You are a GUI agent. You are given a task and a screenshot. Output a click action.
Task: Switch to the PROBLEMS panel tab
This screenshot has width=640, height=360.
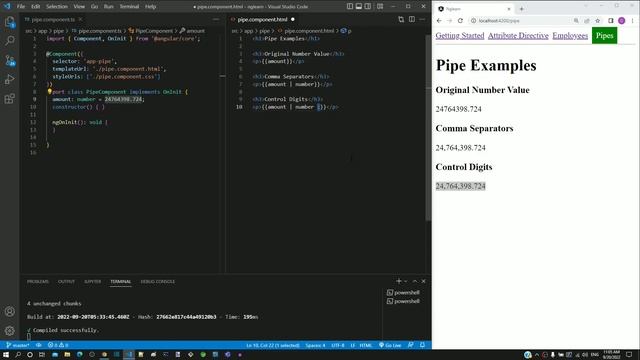[38, 281]
